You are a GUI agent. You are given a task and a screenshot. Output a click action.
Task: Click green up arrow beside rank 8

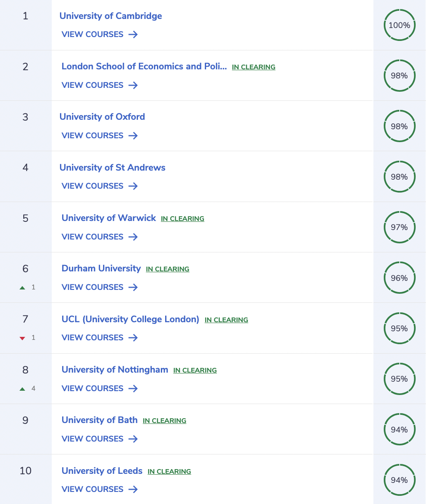pyautogui.click(x=22, y=389)
